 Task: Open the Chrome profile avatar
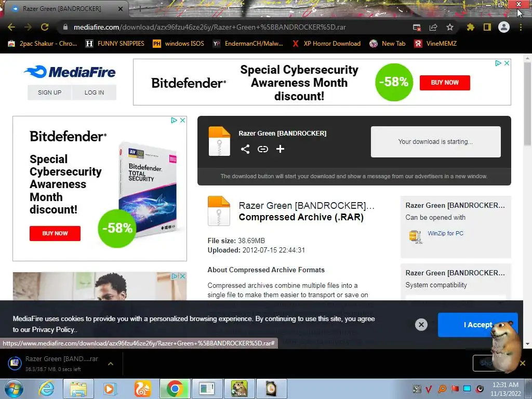click(504, 27)
